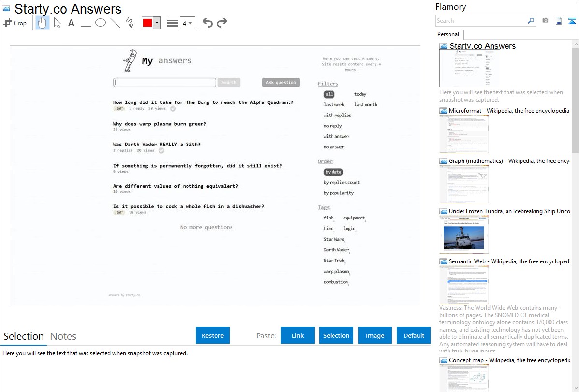The width and height of the screenshot is (579, 392).
Task: Click the snapshot icon beside Semantic Web title
Action: click(x=443, y=261)
